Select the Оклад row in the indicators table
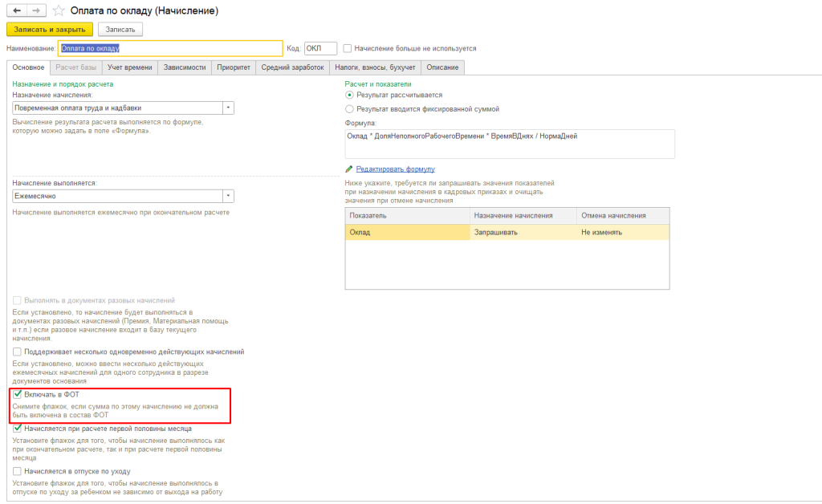The image size is (822, 504). point(408,233)
